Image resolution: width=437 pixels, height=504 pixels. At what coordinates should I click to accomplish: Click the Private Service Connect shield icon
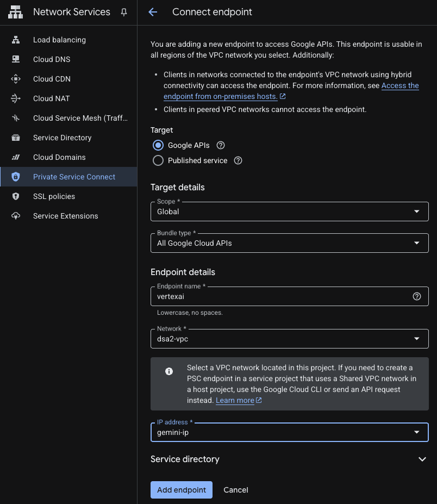click(x=16, y=177)
